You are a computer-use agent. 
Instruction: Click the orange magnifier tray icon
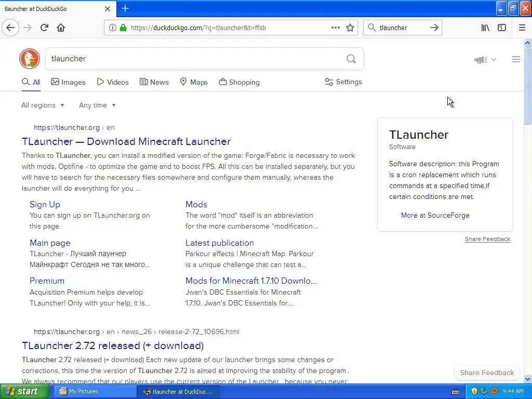click(x=494, y=392)
